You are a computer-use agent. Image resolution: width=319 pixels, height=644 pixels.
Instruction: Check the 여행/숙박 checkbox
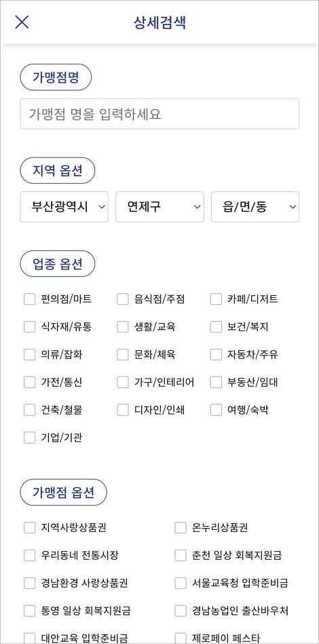coord(216,410)
